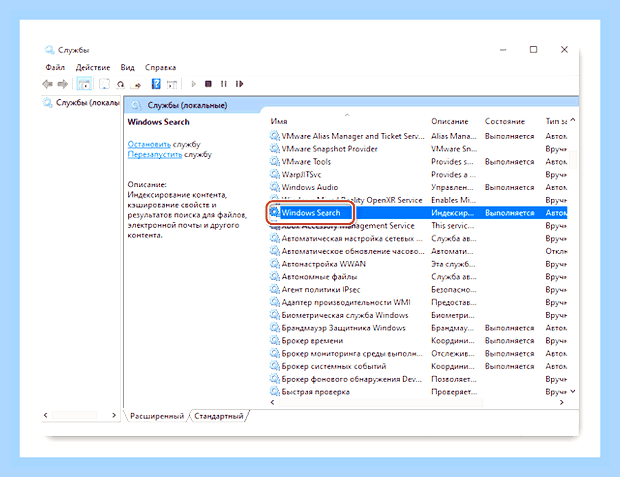Open Help via blue question mark icon
This screenshot has height=477, width=620.
point(156,83)
